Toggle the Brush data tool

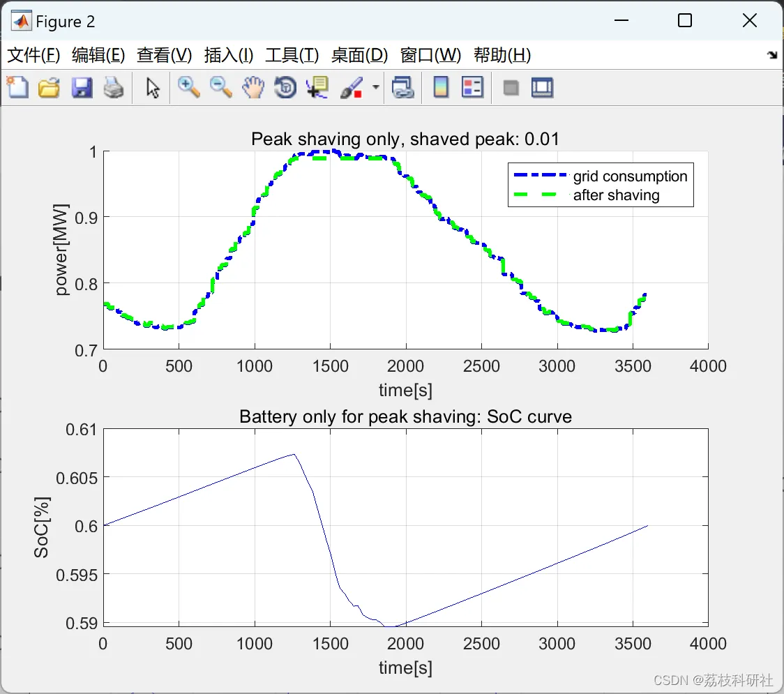[x=352, y=87]
